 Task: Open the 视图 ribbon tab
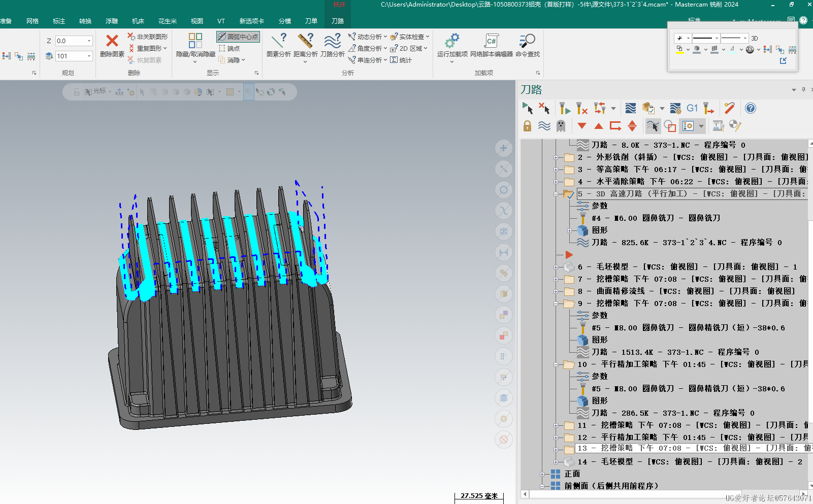(x=197, y=21)
